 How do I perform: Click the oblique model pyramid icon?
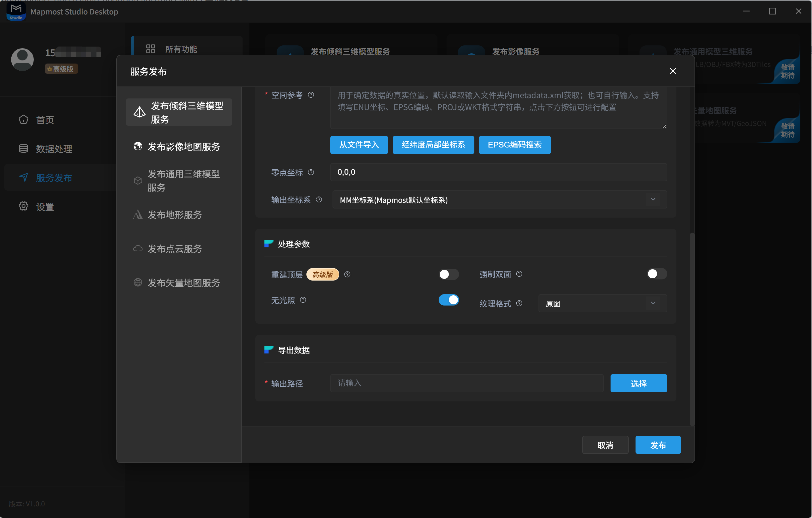[x=139, y=112]
